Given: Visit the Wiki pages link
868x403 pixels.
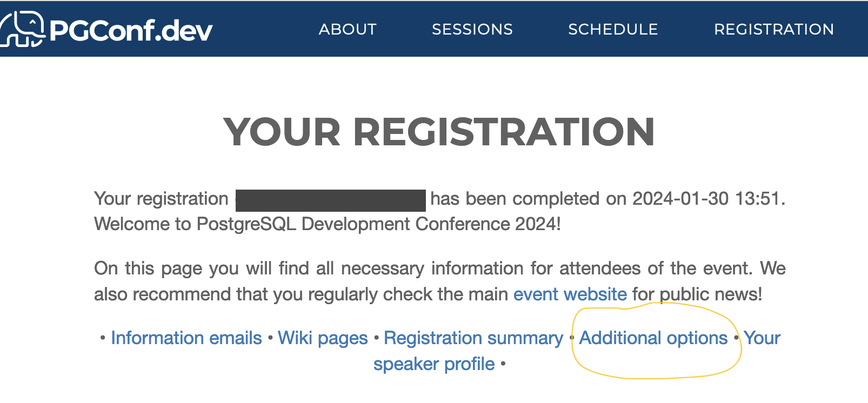Looking at the screenshot, I should click(x=323, y=338).
